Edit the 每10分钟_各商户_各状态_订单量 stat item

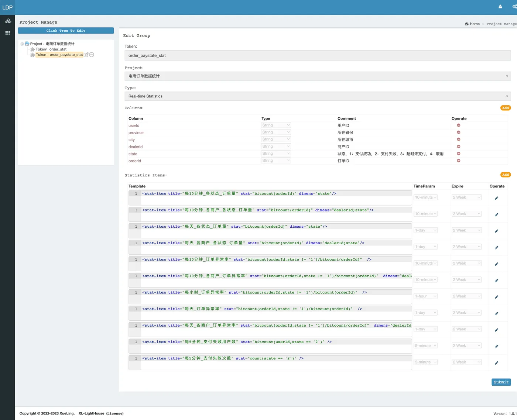click(x=496, y=214)
